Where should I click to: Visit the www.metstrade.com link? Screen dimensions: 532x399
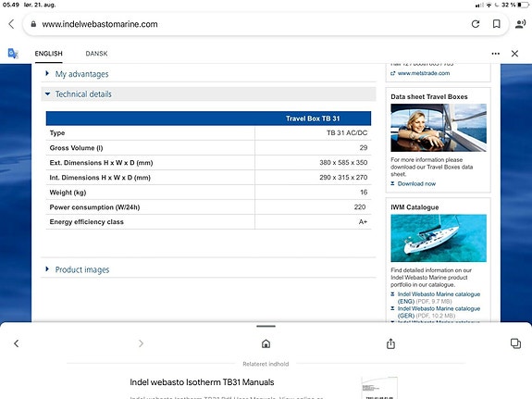424,73
